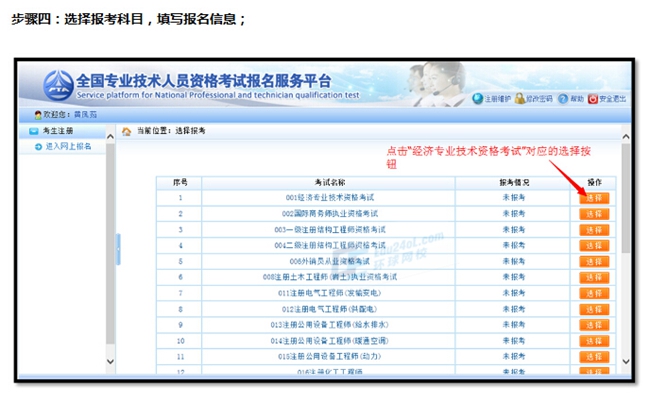Collapse the left sidebar with splitter handle

[x=118, y=250]
